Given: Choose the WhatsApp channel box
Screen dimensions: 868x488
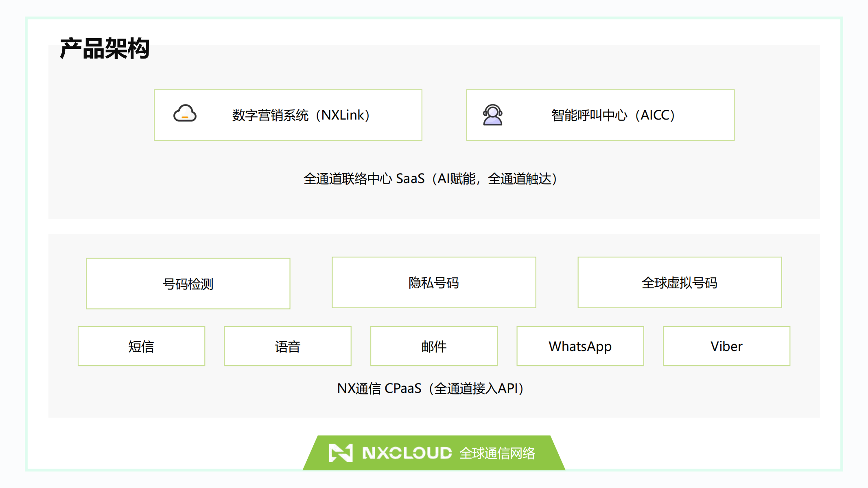Looking at the screenshot, I should (580, 346).
